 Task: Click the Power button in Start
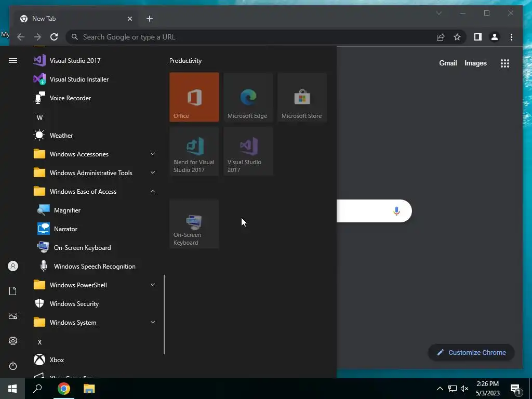coord(13,366)
